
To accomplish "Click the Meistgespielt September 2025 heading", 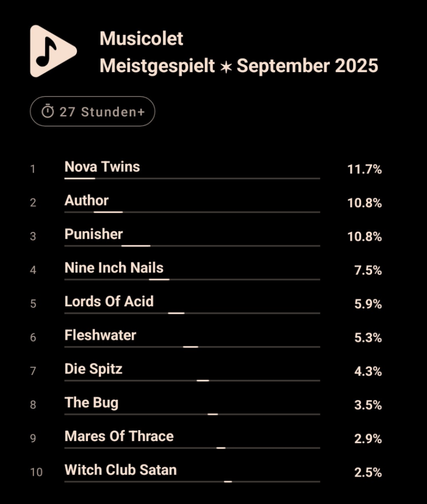I will pyautogui.click(x=238, y=66).
